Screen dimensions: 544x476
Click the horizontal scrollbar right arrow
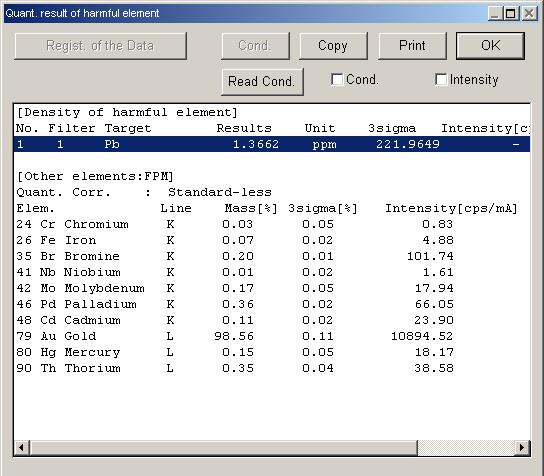(522, 448)
